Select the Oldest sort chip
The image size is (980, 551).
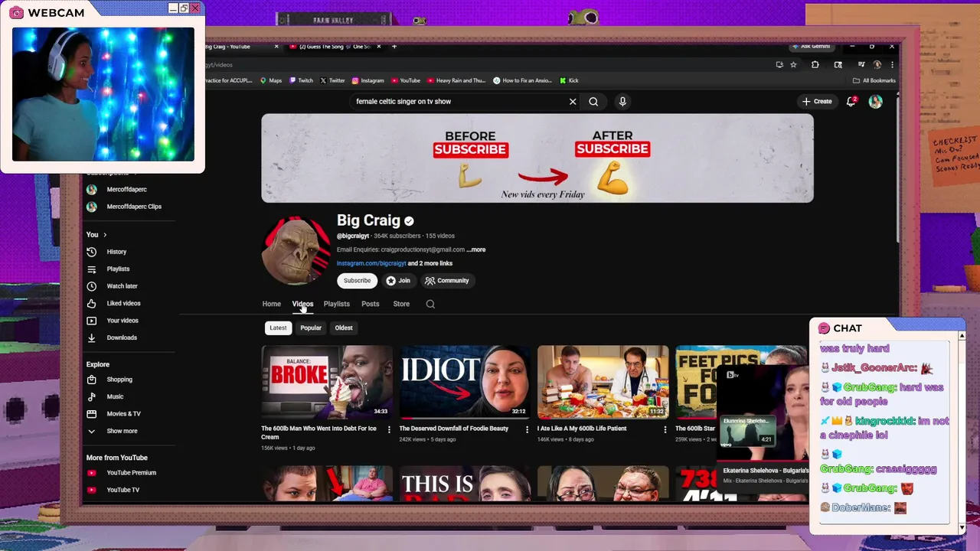(x=344, y=328)
